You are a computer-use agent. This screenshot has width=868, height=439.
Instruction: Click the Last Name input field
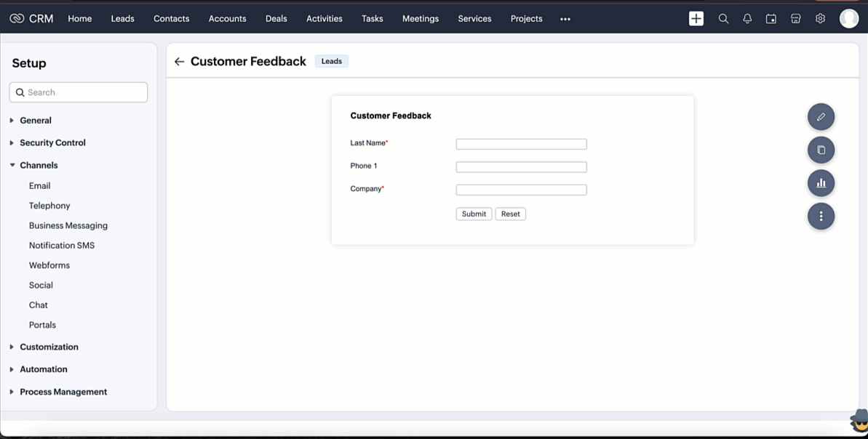521,144
